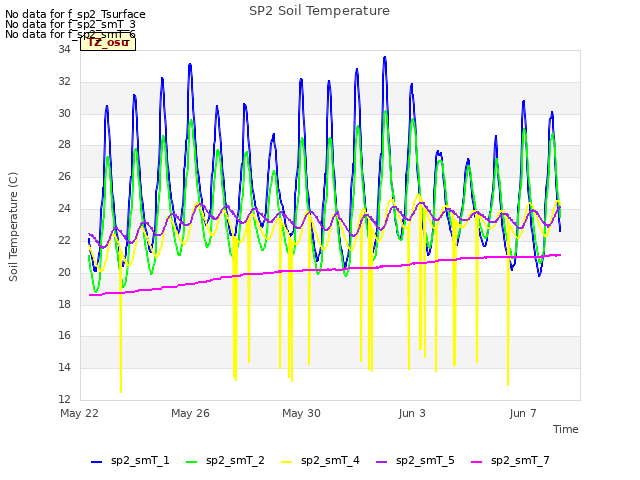Click the 20 y-axis tick label

(64, 272)
